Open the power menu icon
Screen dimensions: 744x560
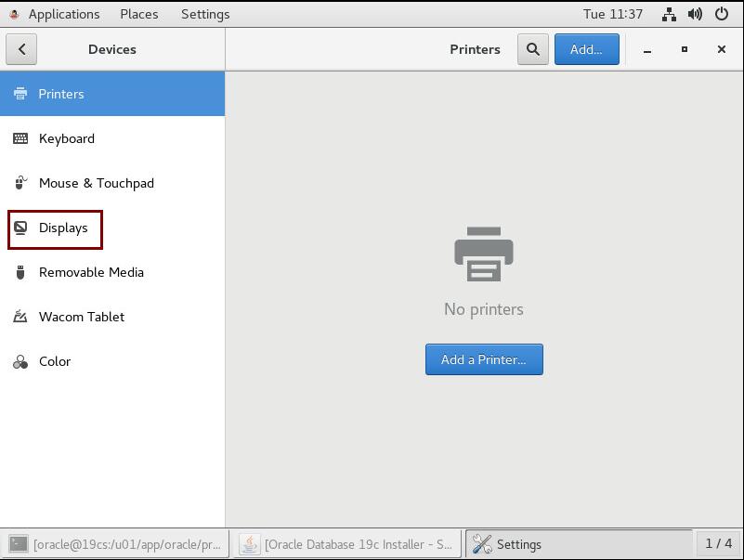[722, 14]
